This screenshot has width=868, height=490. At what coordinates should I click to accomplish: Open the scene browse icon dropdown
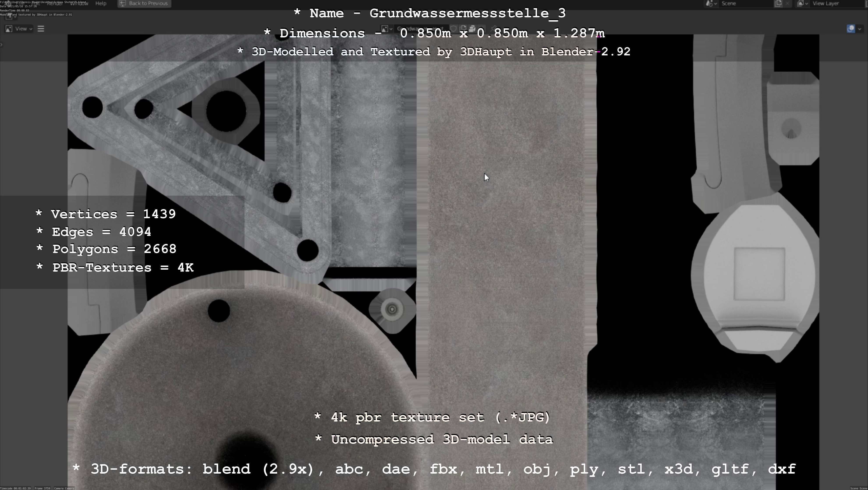pyautogui.click(x=711, y=3)
